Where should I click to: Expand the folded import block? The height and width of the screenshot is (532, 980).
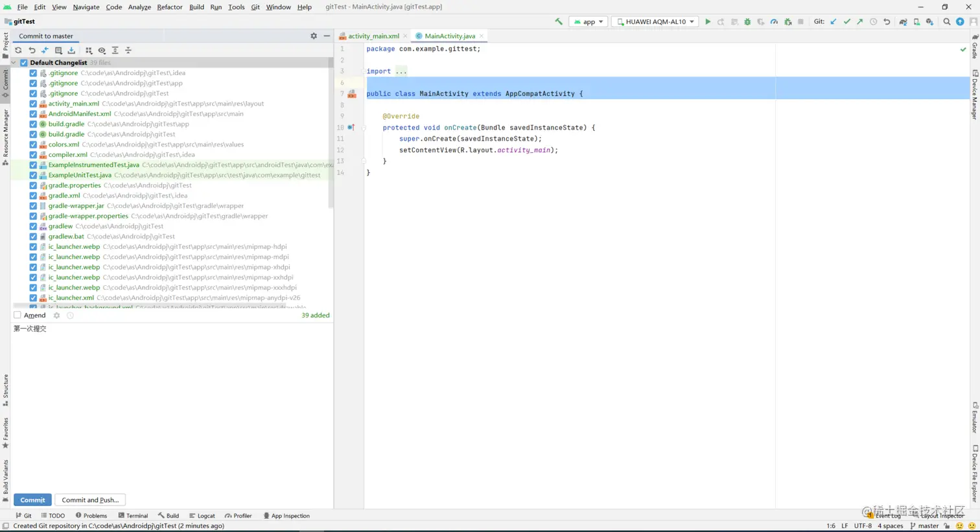(401, 71)
